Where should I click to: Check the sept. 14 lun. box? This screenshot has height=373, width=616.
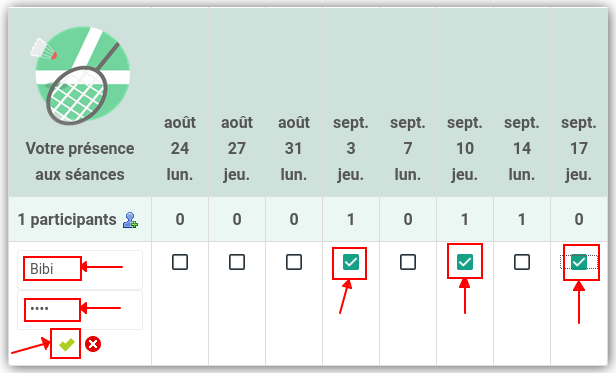pos(522,262)
